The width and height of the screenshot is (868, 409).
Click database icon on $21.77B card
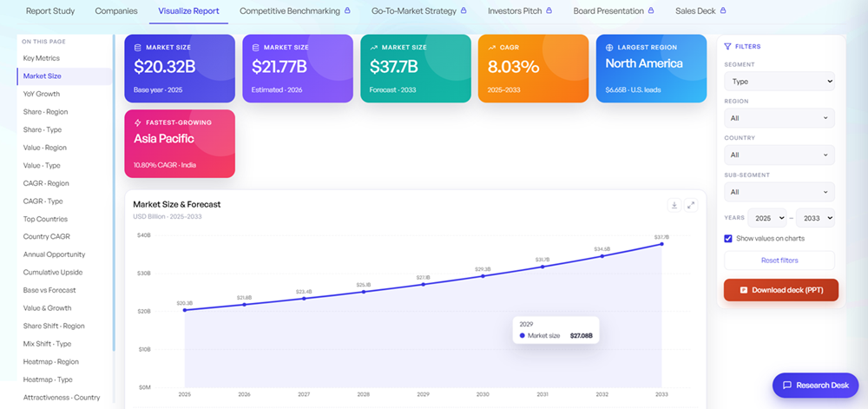(255, 48)
